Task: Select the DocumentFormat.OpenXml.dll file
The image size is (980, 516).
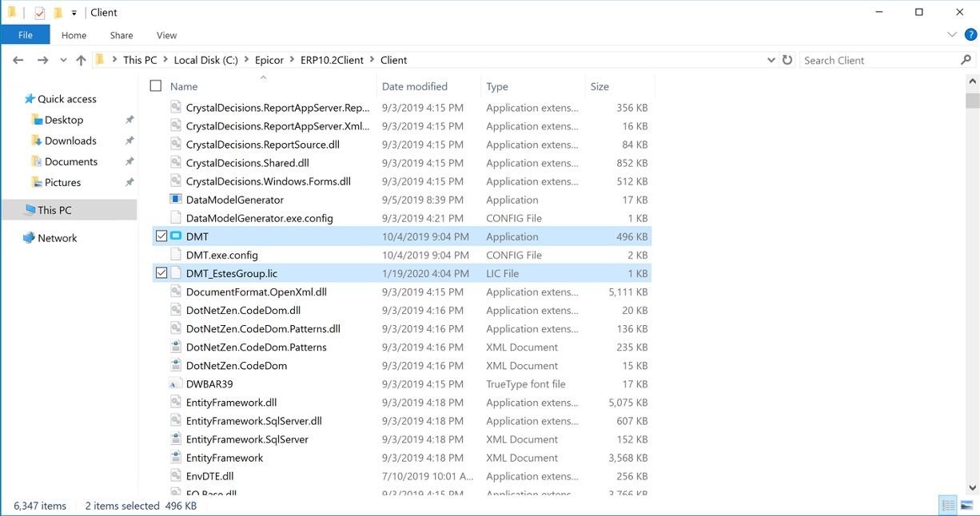Action: pos(402,292)
